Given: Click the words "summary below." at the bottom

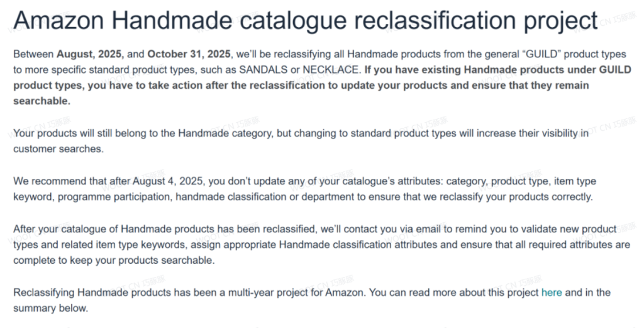Looking at the screenshot, I should click(x=50, y=308).
